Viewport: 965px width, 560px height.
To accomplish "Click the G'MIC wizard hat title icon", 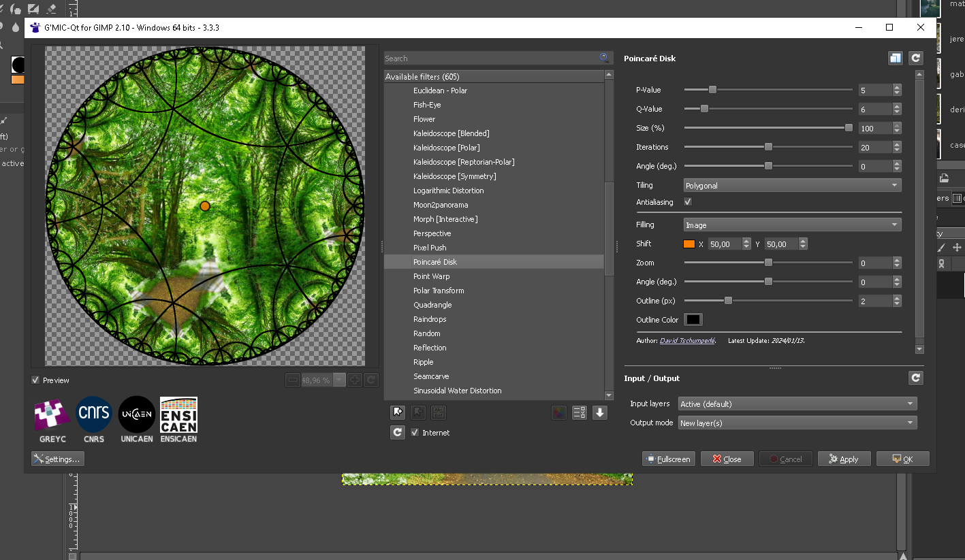I will [x=35, y=27].
